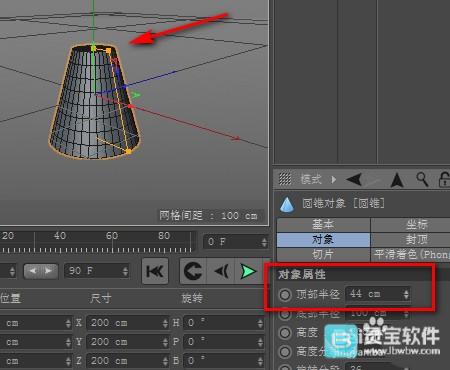Image resolution: width=450 pixels, height=370 pixels.
Task: Click the X size 200 cm field
Action: point(128,323)
